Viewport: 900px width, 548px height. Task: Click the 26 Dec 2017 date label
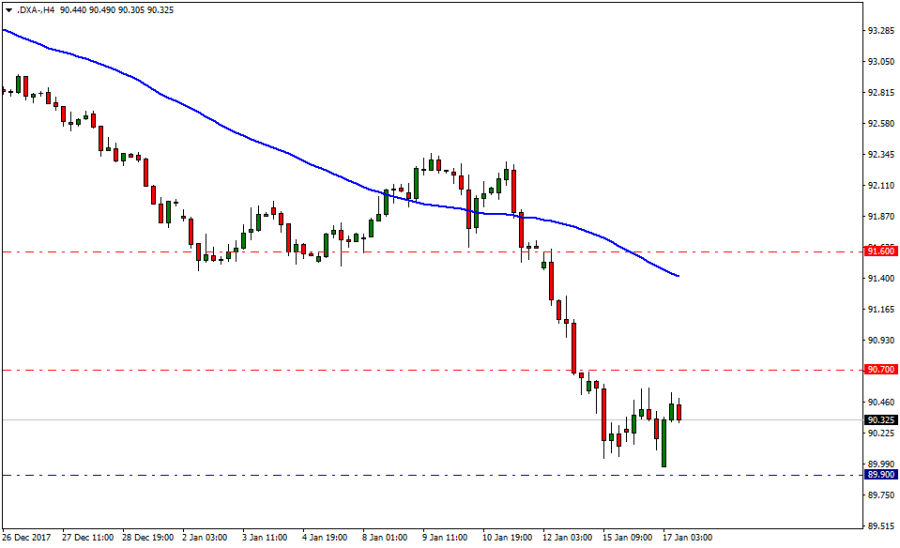26,538
